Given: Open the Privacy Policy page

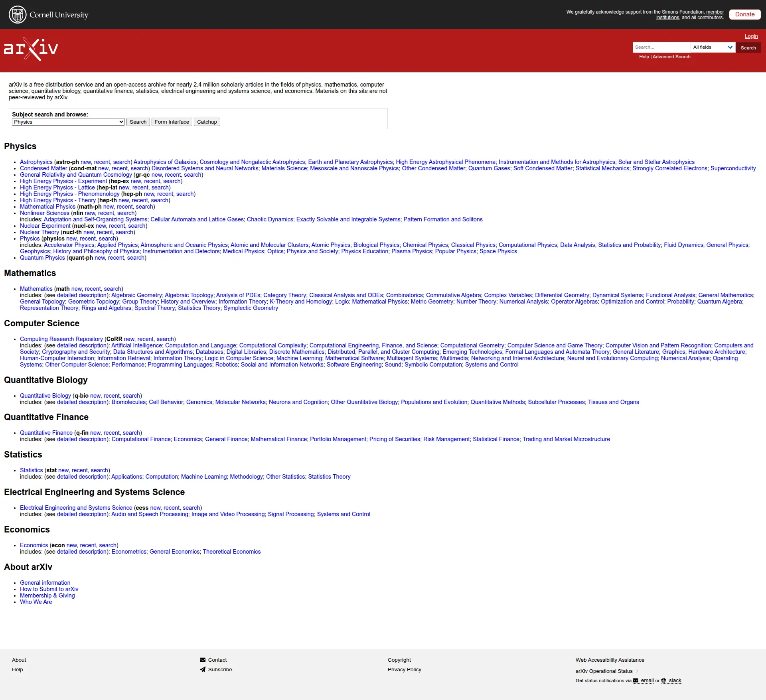Looking at the screenshot, I should click(404, 669).
